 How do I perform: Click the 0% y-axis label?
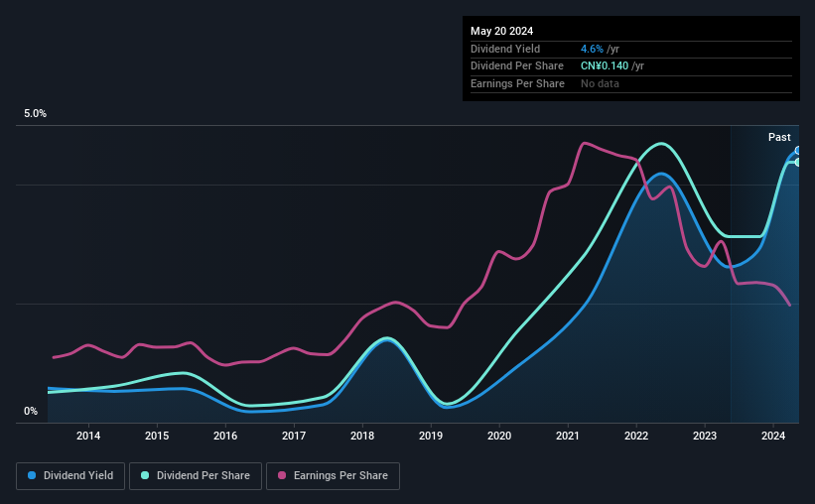31,411
